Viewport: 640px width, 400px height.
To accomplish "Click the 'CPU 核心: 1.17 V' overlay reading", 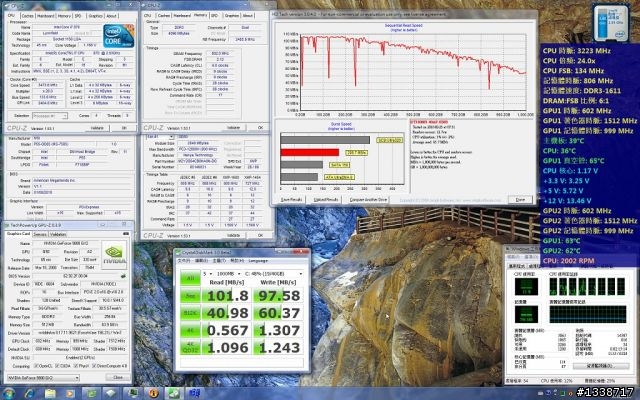I will coord(570,171).
